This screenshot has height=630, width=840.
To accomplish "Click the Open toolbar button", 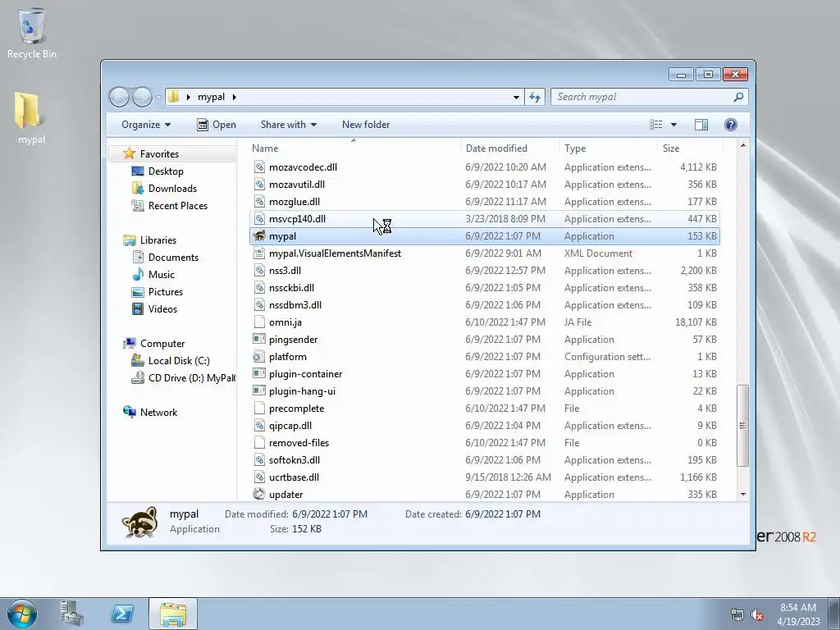I will pyautogui.click(x=217, y=125).
